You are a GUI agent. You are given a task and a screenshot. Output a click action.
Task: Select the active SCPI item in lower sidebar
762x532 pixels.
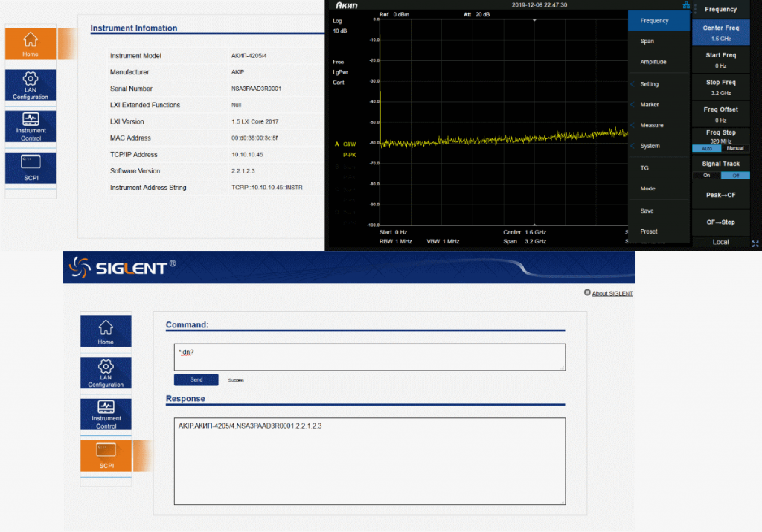(106, 455)
